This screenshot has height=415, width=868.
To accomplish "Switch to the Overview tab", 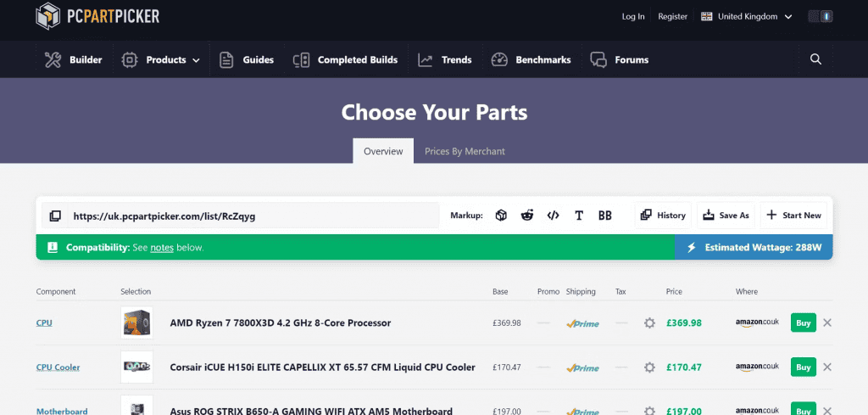I will pos(383,151).
